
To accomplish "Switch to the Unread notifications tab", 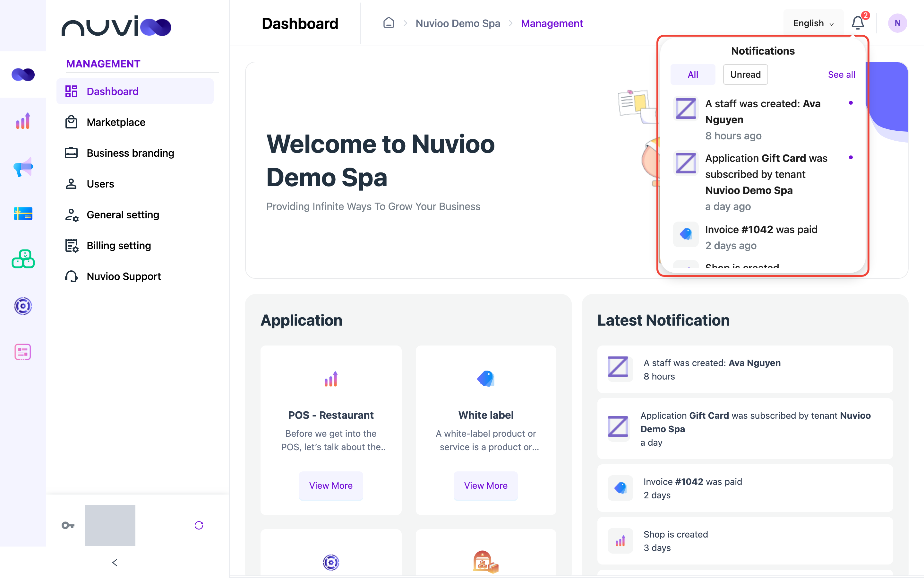I will 745,74.
